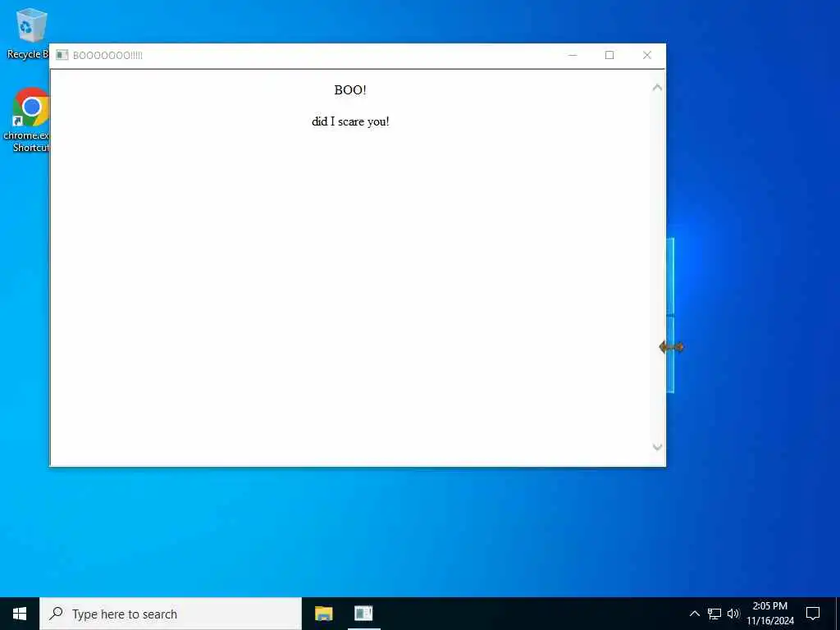Click the scrollbar up arrow
The height and width of the screenshot is (630, 840).
(x=657, y=87)
